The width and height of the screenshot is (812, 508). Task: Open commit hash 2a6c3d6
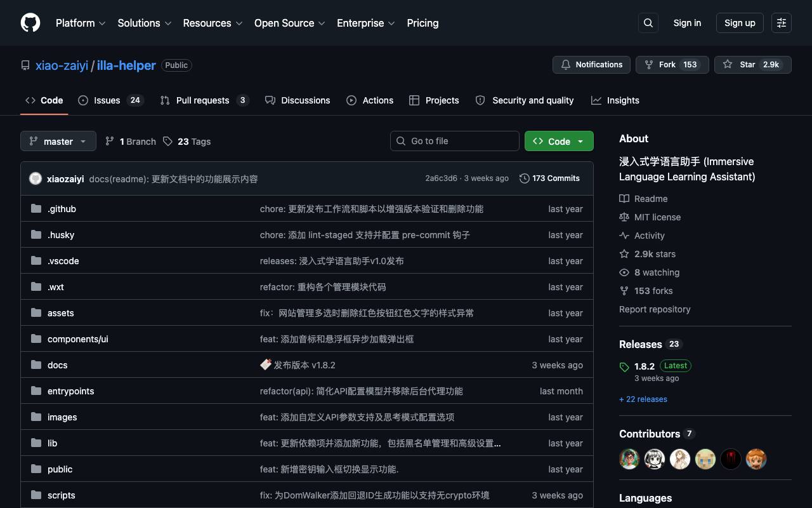(441, 178)
